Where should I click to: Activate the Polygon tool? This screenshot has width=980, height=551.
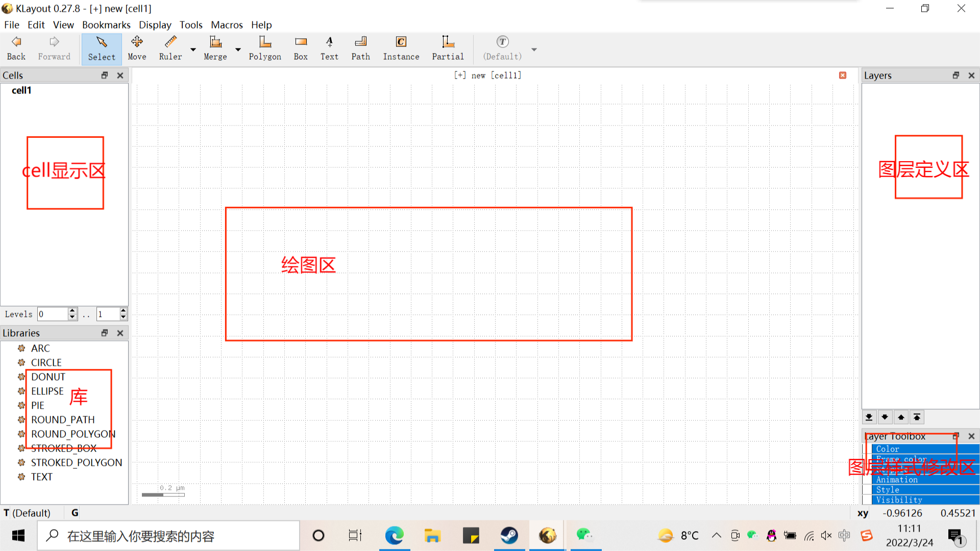(x=265, y=48)
